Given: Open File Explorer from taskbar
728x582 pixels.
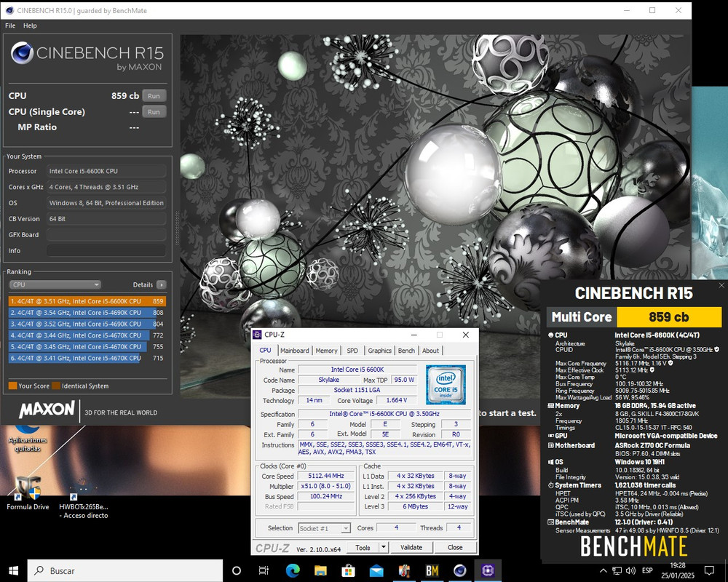Looking at the screenshot, I should 320,571.
